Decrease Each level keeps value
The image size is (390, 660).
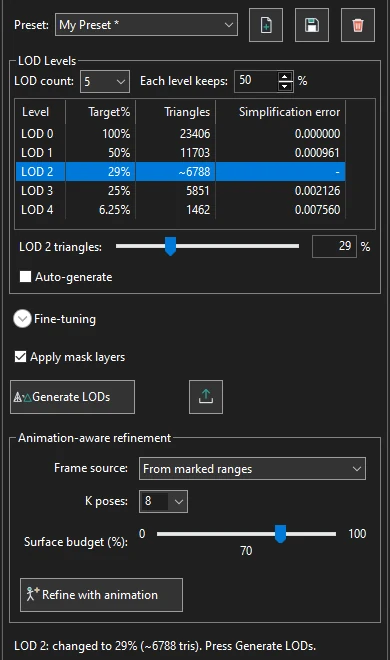click(285, 86)
